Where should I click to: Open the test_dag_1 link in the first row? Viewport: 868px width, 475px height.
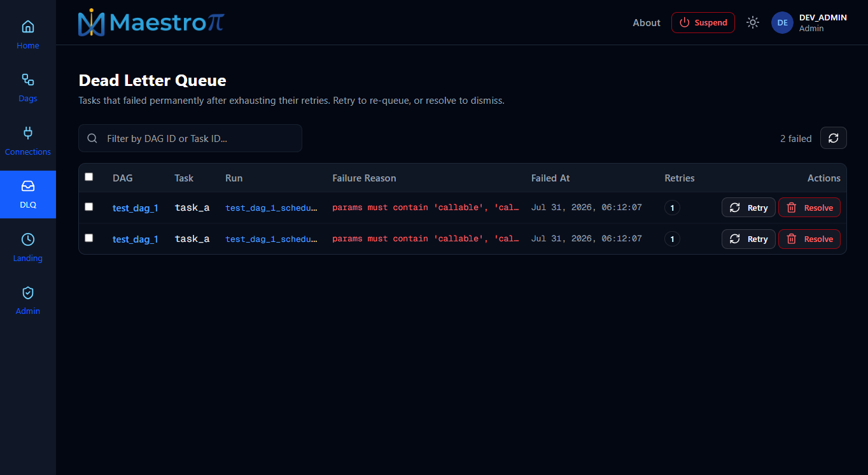(136, 208)
